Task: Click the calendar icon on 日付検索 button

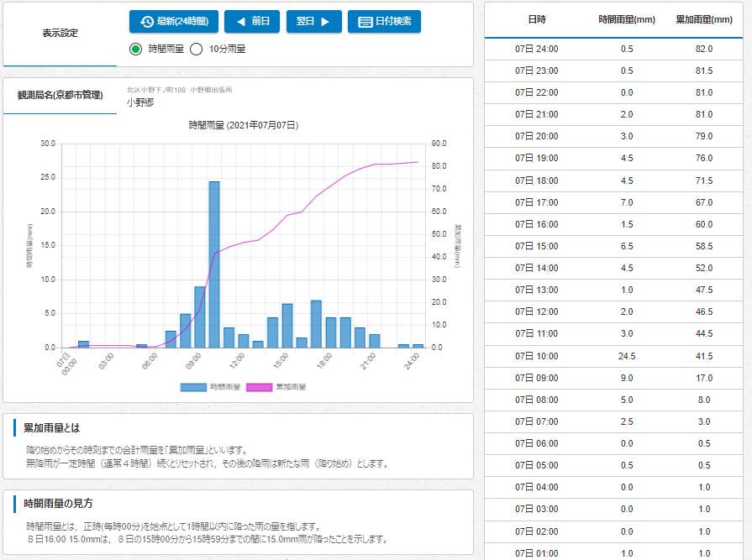Action: [365, 22]
